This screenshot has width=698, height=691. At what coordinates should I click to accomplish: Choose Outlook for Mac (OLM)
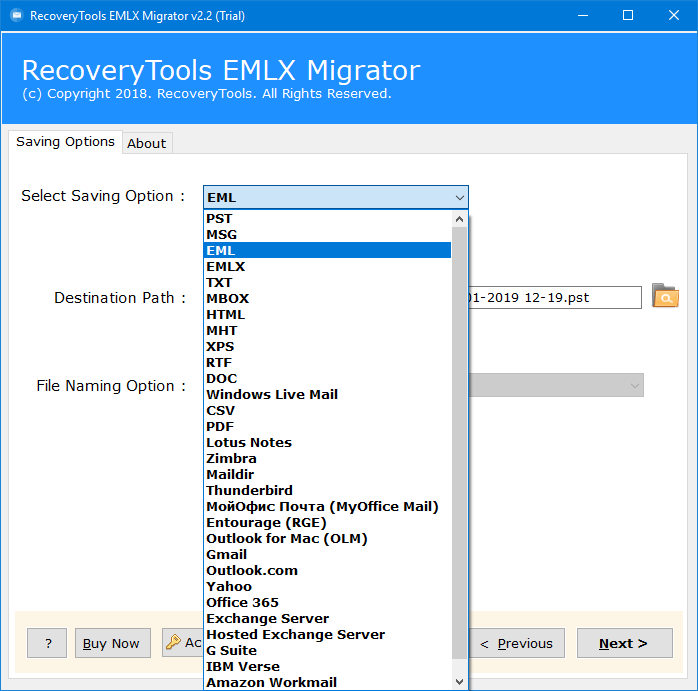pyautogui.click(x=327, y=539)
